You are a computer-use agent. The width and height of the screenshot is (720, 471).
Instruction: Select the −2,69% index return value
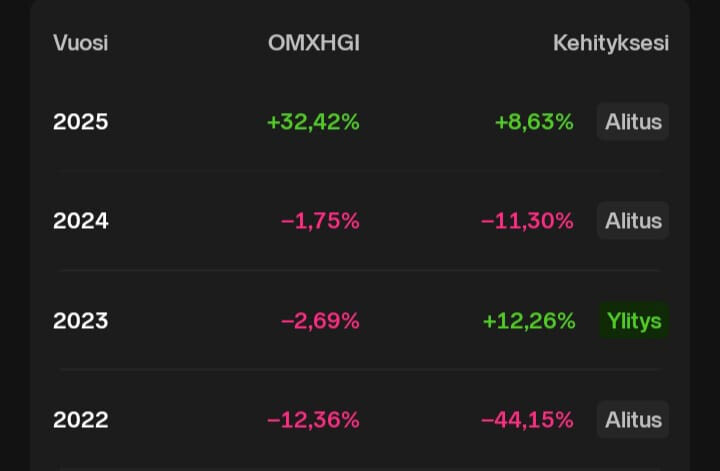tap(320, 321)
